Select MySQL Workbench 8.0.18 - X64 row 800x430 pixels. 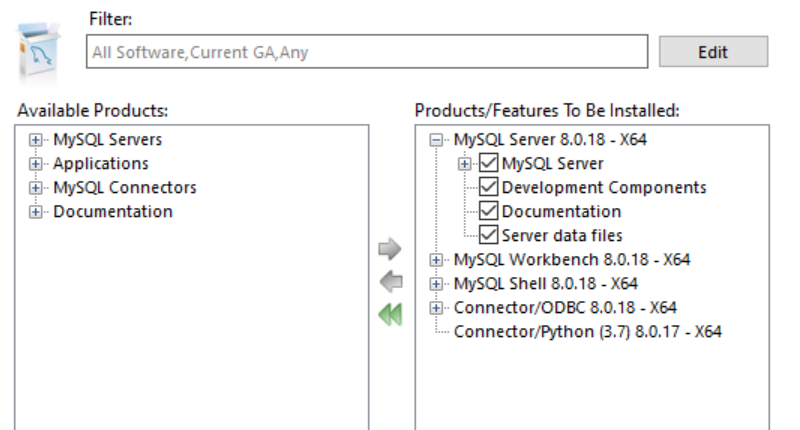click(x=572, y=259)
